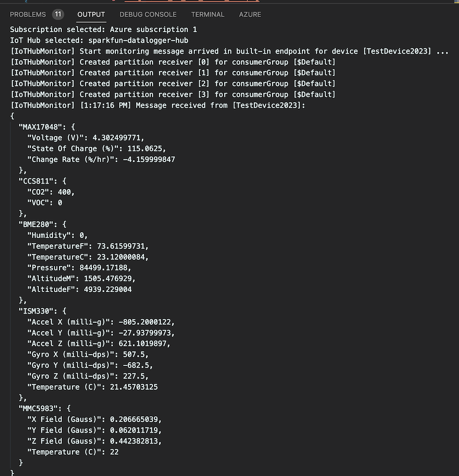The height and width of the screenshot is (476, 459).
Task: Click the TestDevice2023 device name text
Action: [x=398, y=51]
